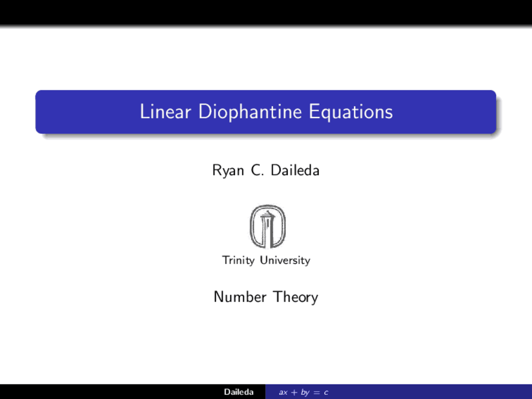Click the Trinity University text link
The width and height of the screenshot is (532, 399).
point(266,260)
